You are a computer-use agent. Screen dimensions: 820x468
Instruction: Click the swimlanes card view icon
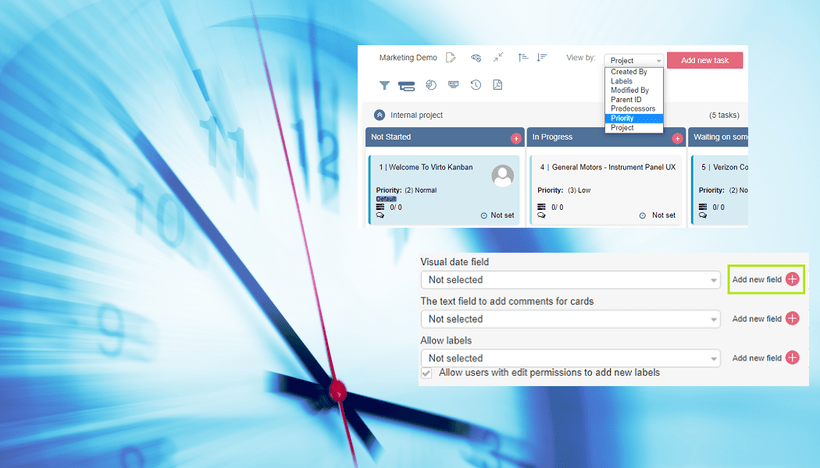[x=406, y=86]
